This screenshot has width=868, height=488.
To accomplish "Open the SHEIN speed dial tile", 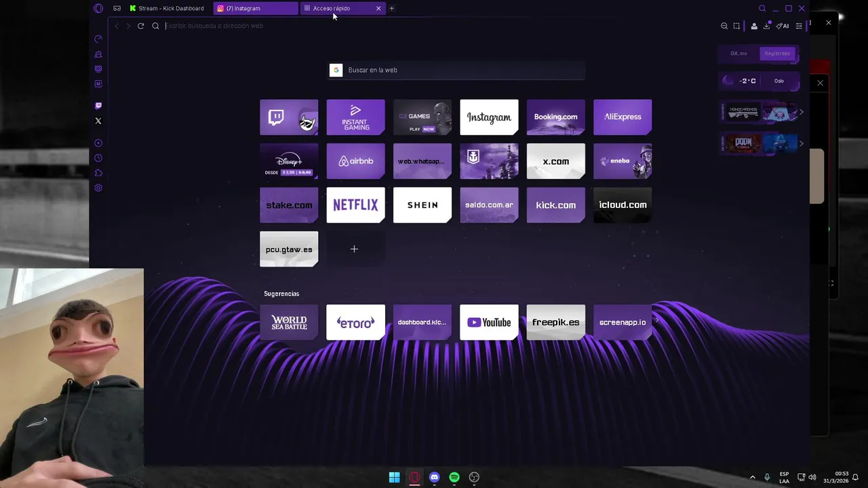I will pyautogui.click(x=422, y=205).
